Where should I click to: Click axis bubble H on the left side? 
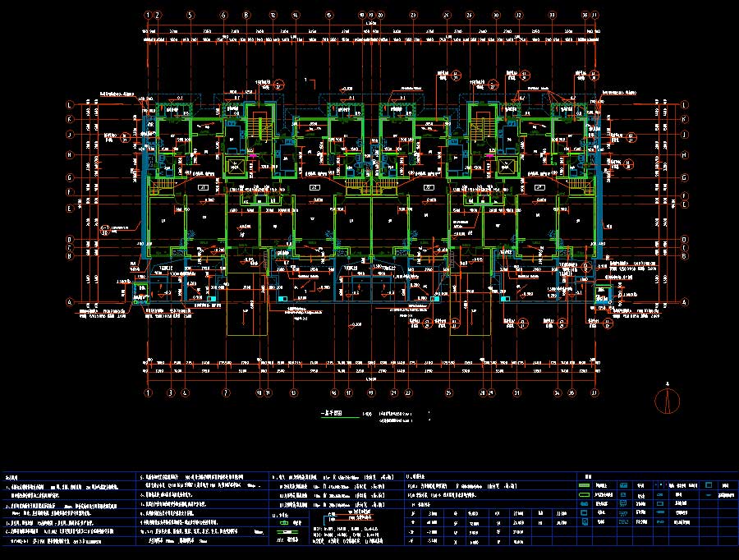71,155
